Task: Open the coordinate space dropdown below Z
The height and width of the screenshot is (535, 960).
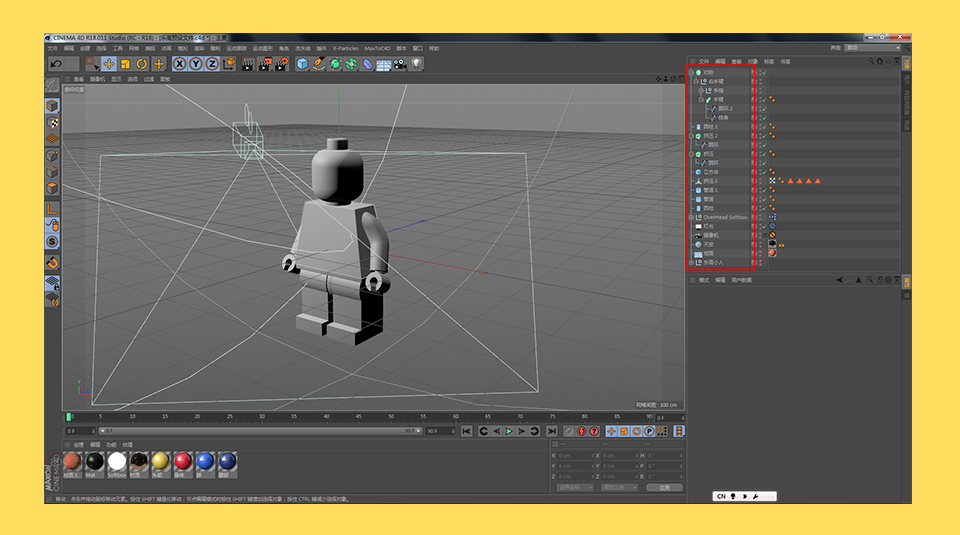Action: coord(576,487)
